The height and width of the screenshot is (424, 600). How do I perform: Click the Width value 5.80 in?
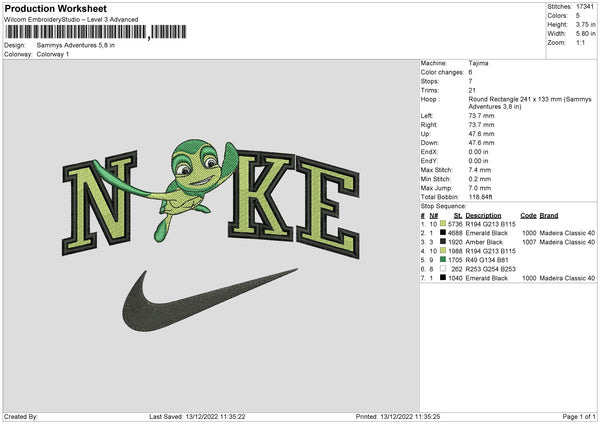[x=585, y=34]
